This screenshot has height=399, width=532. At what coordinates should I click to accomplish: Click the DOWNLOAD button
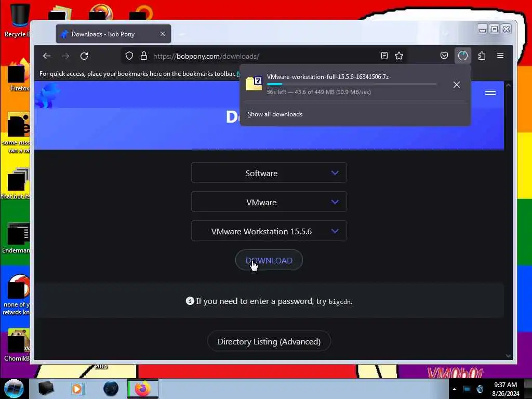coord(269,261)
